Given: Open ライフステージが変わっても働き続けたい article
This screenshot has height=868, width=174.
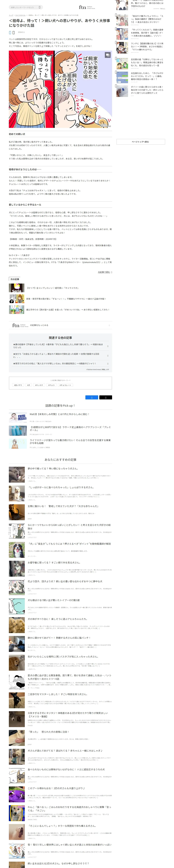Looking at the screenshot, I should click(x=70, y=442).
